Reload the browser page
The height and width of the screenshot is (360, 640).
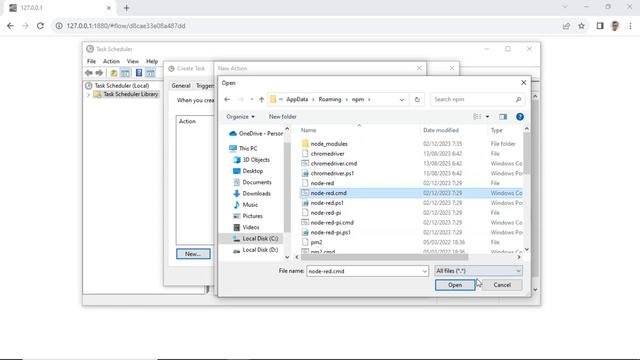[x=40, y=26]
